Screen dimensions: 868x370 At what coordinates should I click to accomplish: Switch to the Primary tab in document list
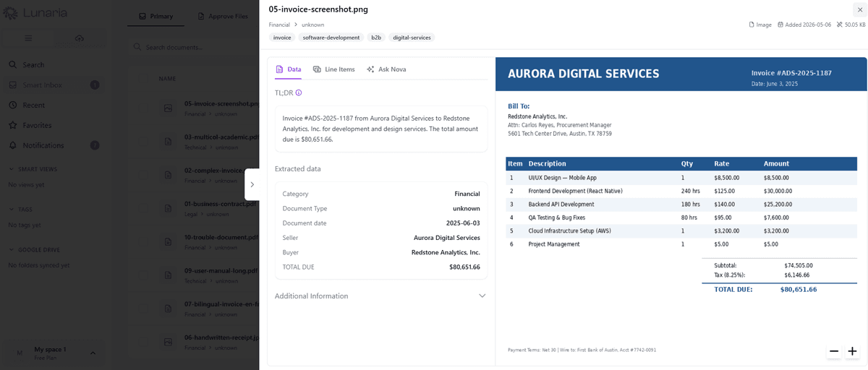coord(156,17)
